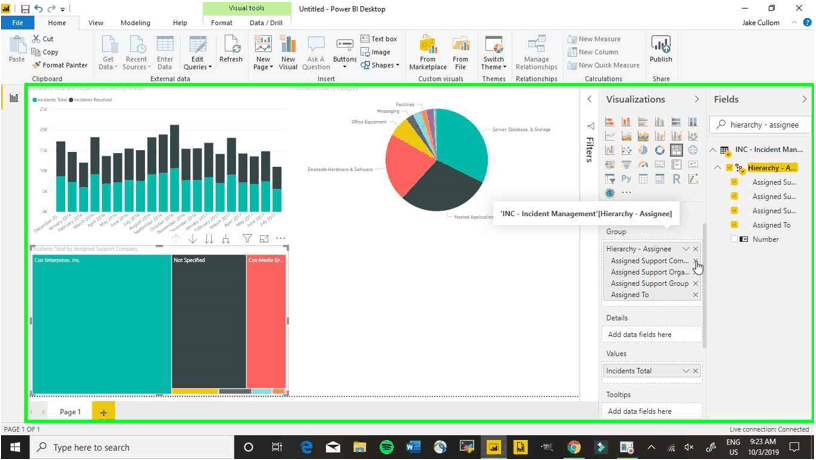Select the Slicer visualization

pyautogui.click(x=609, y=179)
